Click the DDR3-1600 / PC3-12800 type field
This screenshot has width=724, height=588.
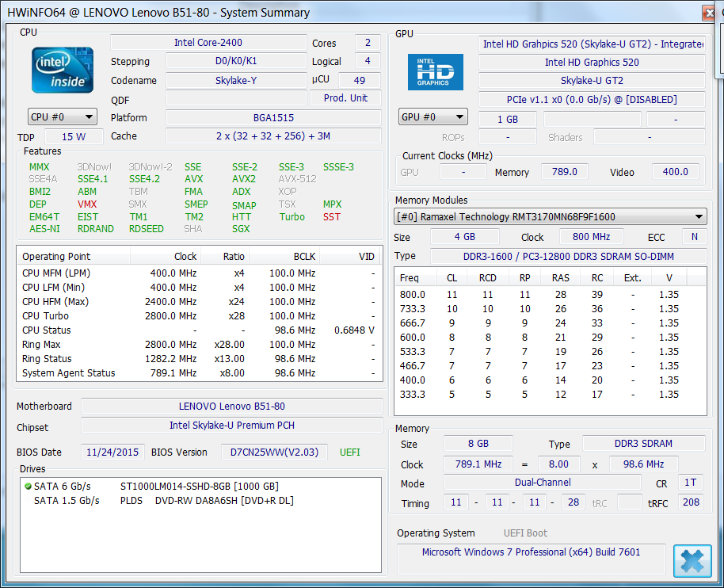tap(569, 256)
